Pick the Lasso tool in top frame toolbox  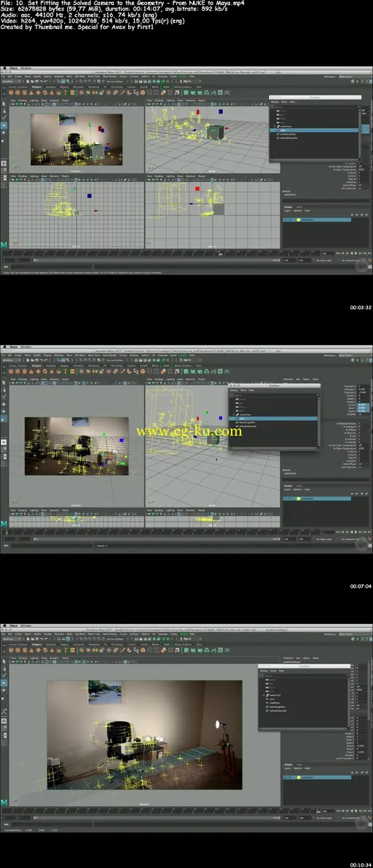click(4, 111)
